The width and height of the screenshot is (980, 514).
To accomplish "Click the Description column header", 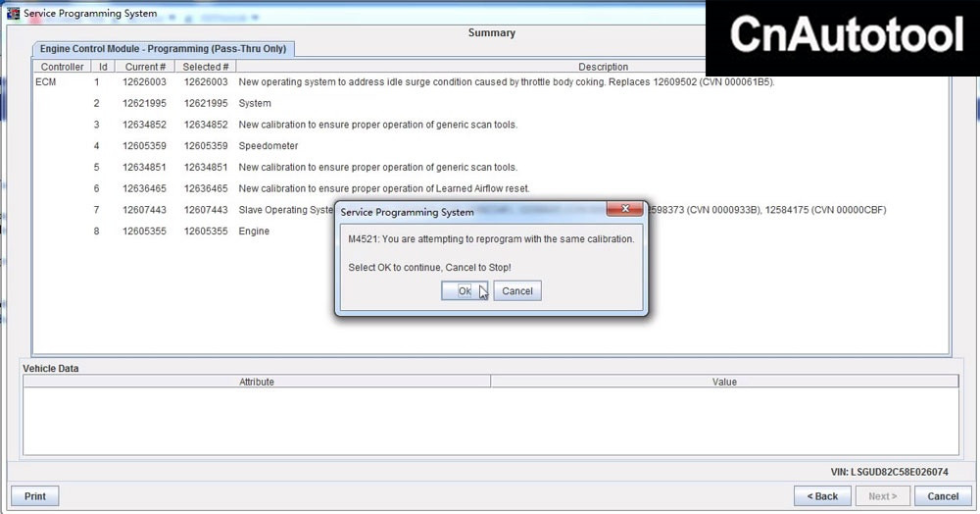I will [603, 67].
